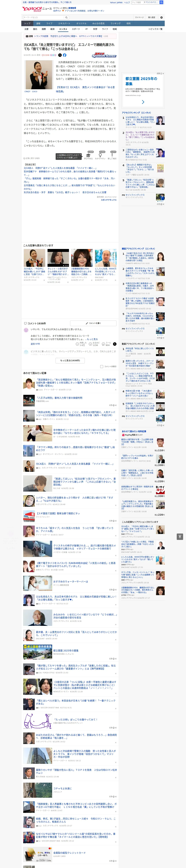Open トピックス一覧 link
Image resolution: width=186 pixels, height=868 pixels.
tap(155, 29)
